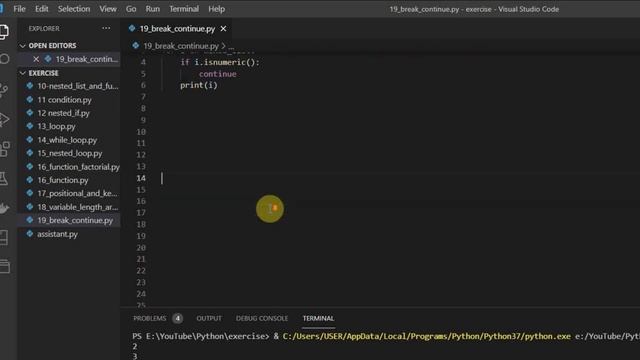Open the Explorer activity bar icon

tap(4, 31)
